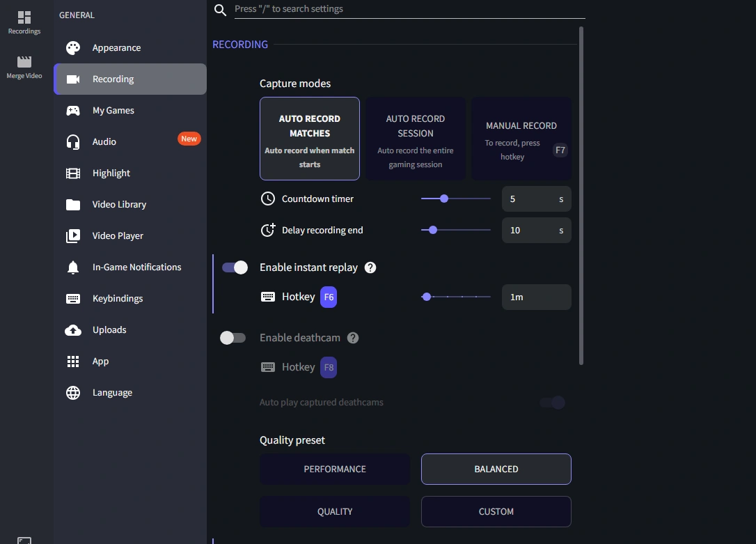
Task: Select the Auto Record Session capture mode
Action: click(x=416, y=138)
